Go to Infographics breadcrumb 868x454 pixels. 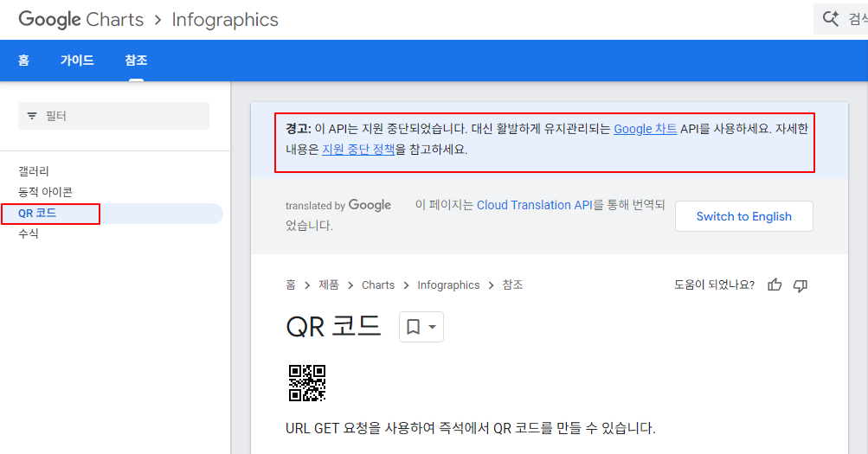pyautogui.click(x=448, y=285)
